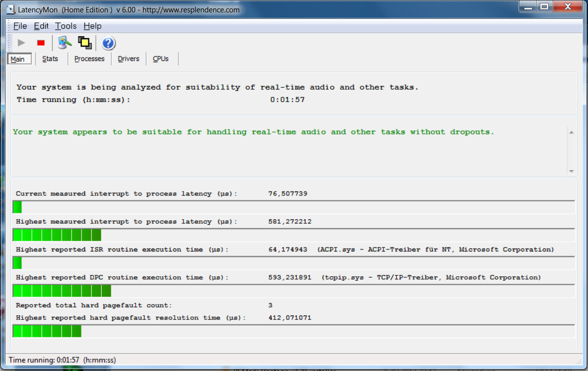Switch to the CPUs tab
The width and height of the screenshot is (588, 371).
pos(160,59)
